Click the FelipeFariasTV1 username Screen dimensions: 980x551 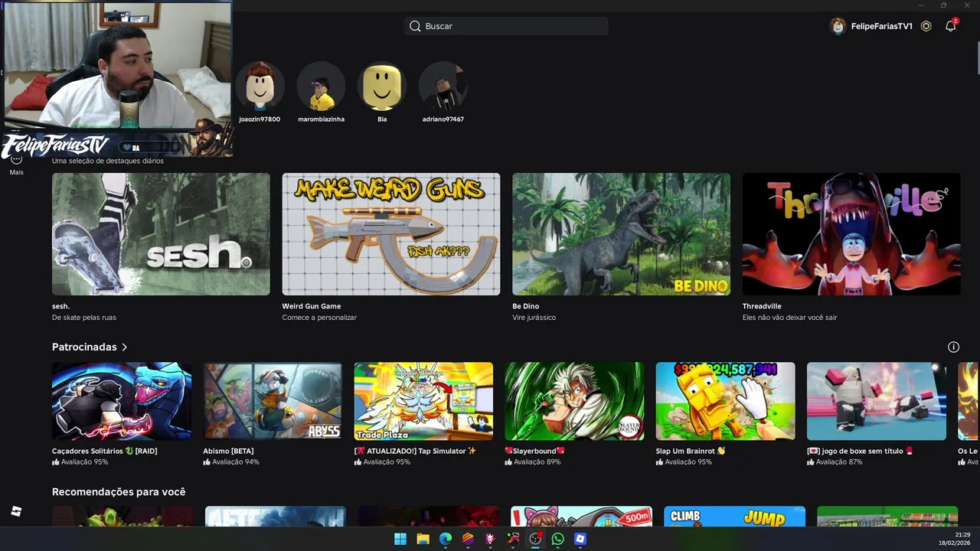[881, 26]
